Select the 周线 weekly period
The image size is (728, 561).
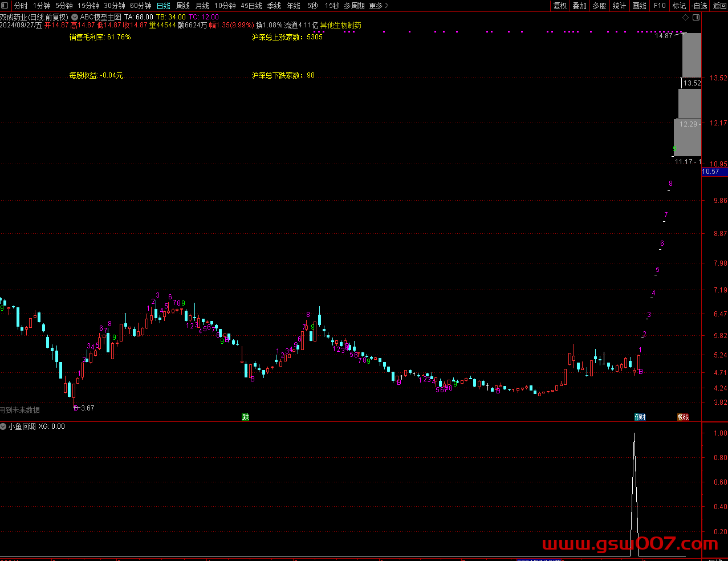pyautogui.click(x=183, y=6)
